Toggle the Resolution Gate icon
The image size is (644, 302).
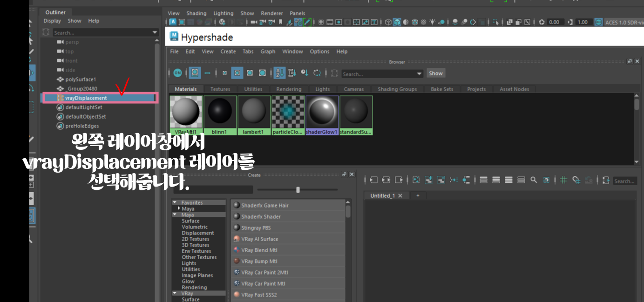(339, 22)
